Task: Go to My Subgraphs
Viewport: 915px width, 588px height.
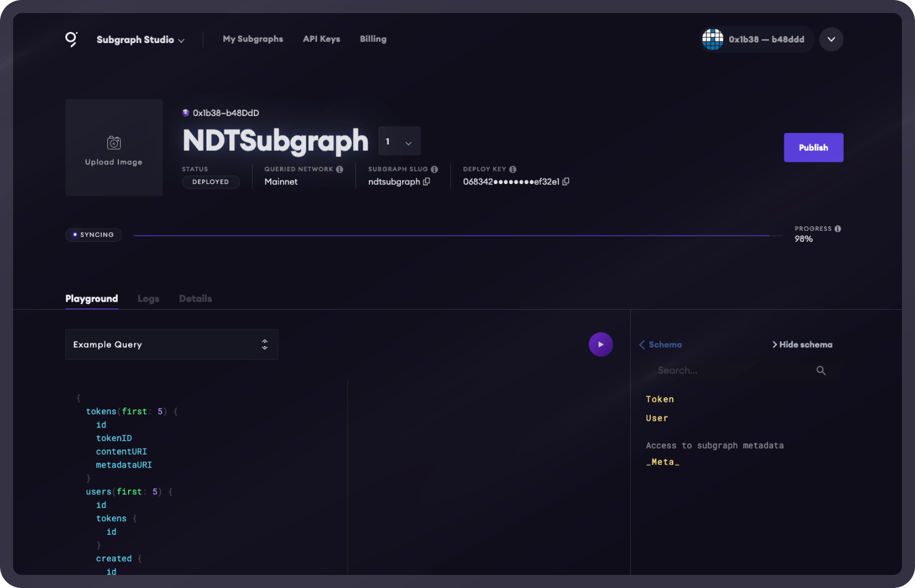Action: click(253, 39)
